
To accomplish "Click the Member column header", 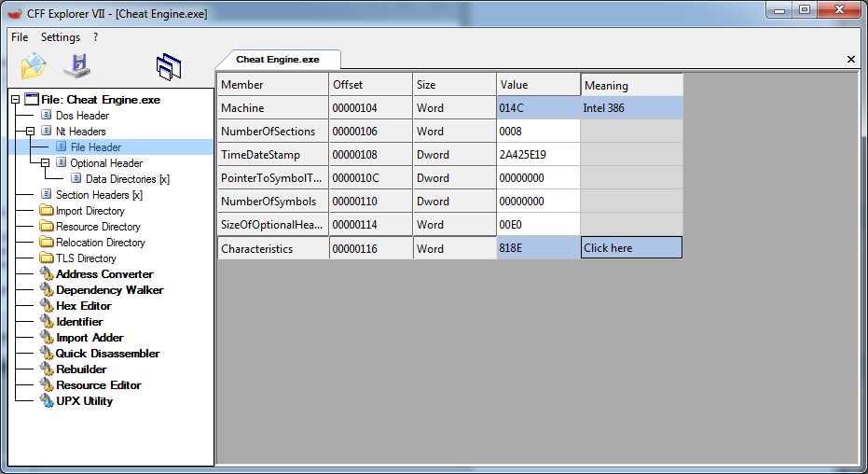I will pyautogui.click(x=272, y=85).
